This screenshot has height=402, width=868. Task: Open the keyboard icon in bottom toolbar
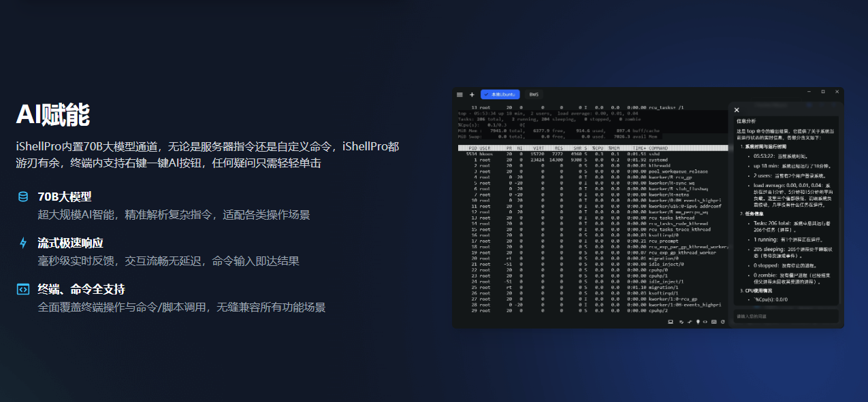click(714, 322)
